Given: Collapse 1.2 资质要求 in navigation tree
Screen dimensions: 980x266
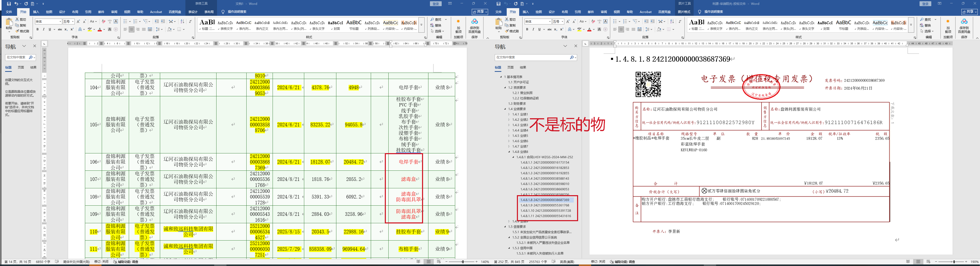Looking at the screenshot, I should coord(505,88).
